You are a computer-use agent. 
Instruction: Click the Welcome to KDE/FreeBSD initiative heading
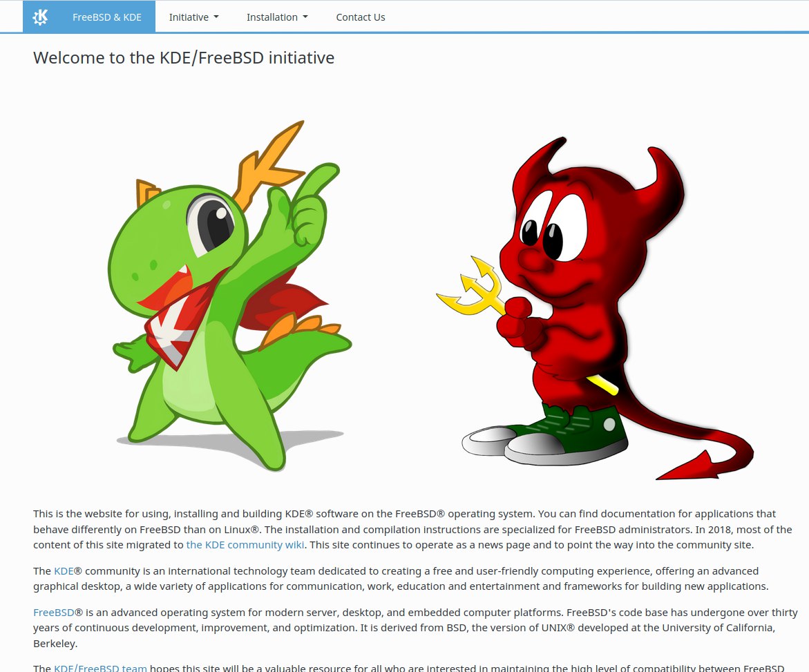click(184, 58)
